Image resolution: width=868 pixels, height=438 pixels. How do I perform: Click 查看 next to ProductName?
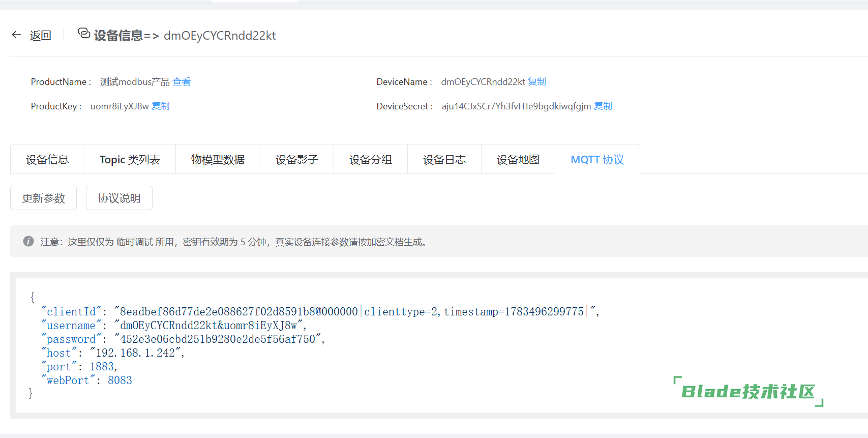pyautogui.click(x=182, y=81)
